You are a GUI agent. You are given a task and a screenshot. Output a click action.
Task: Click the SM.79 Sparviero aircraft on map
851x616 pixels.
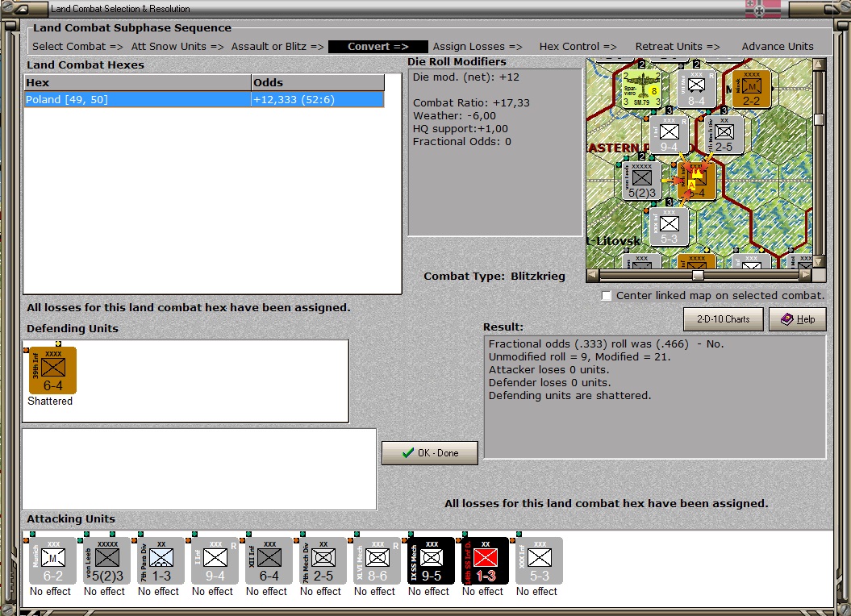pyautogui.click(x=641, y=89)
